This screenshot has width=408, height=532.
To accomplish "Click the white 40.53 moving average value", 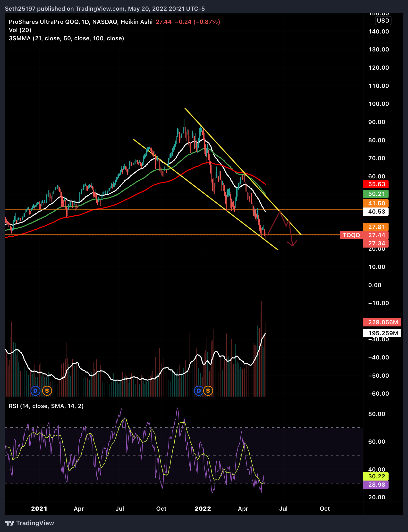I will (x=376, y=212).
